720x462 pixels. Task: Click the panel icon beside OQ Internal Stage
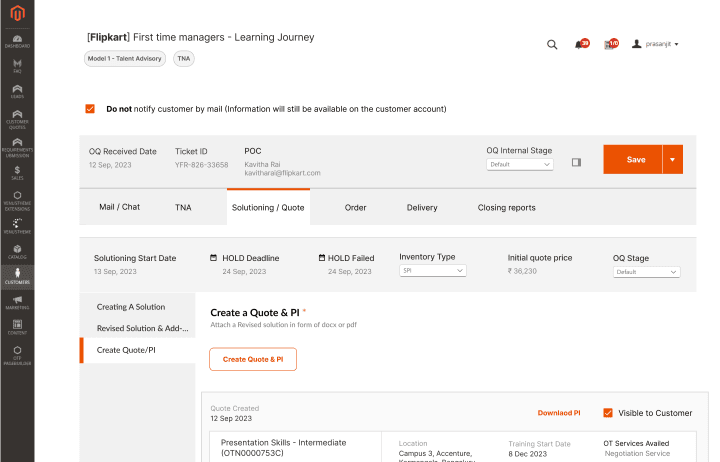pyautogui.click(x=576, y=162)
